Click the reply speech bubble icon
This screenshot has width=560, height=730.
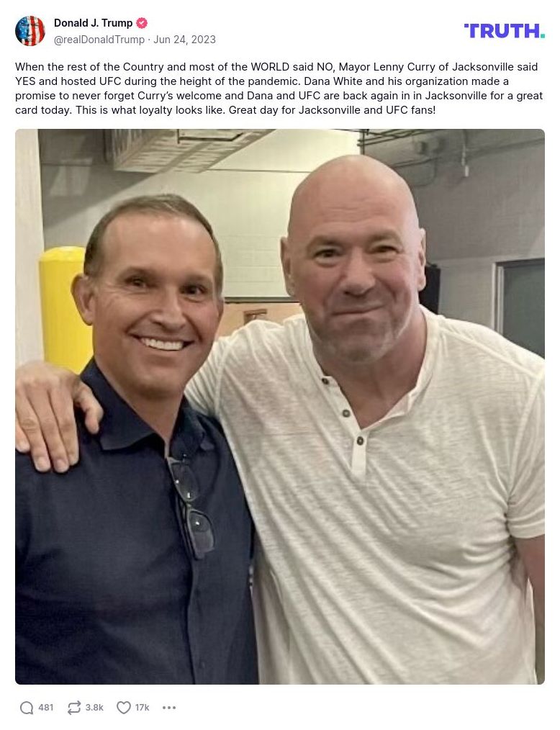27,708
